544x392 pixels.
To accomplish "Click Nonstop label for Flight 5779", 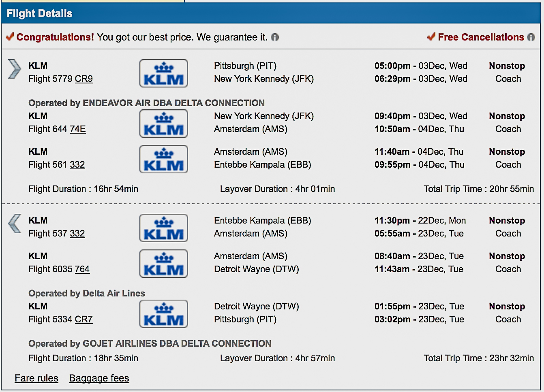I will point(507,66).
